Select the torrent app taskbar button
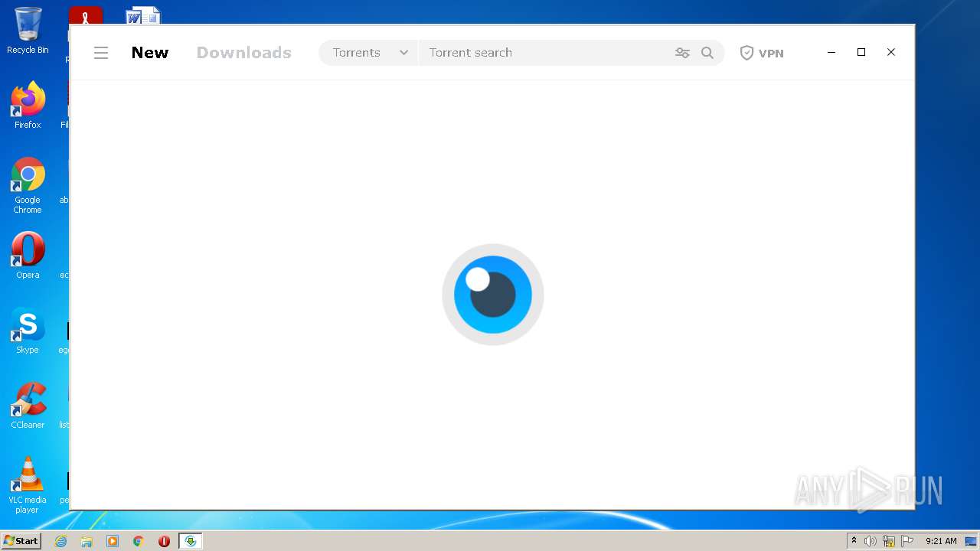The image size is (980, 551). [191, 541]
